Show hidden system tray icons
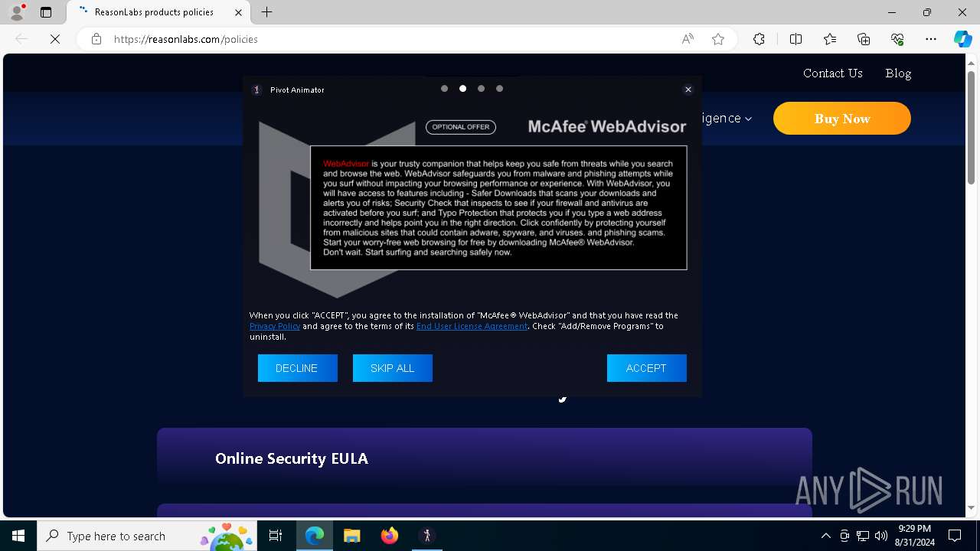The width and height of the screenshot is (980, 551). [825, 536]
